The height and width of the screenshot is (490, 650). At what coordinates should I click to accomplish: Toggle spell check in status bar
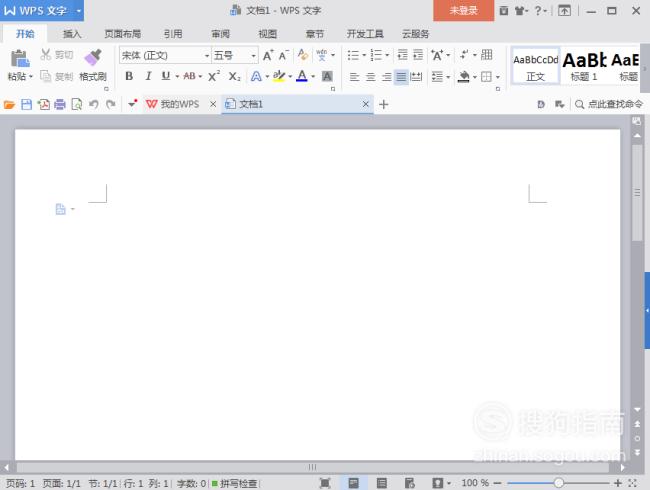(235, 483)
